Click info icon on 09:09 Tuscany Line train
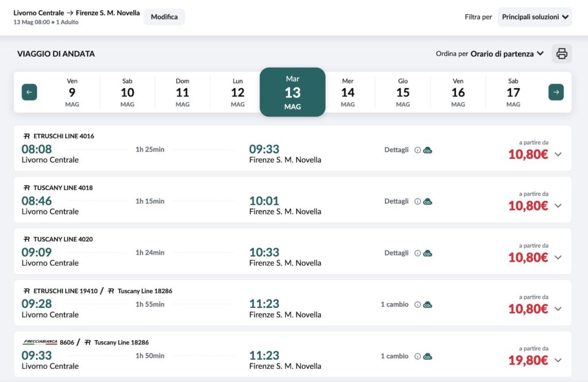 [x=417, y=254]
